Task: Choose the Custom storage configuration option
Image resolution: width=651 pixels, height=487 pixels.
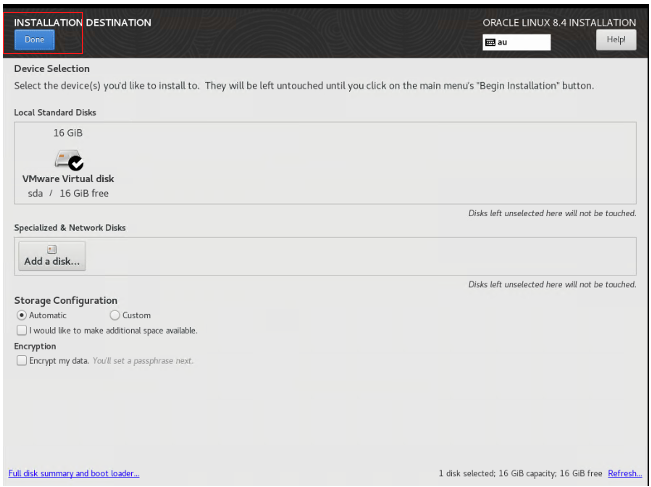Action: 114,315
